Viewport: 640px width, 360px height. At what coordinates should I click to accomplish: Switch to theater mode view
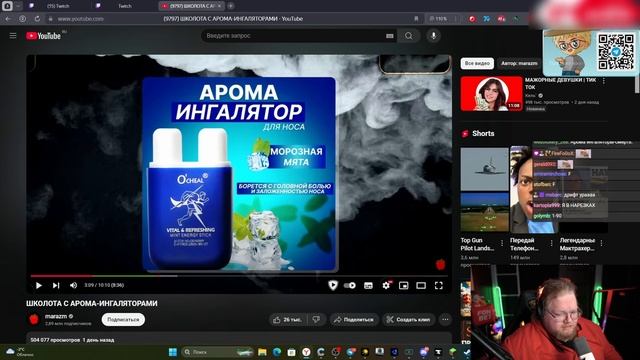point(421,285)
